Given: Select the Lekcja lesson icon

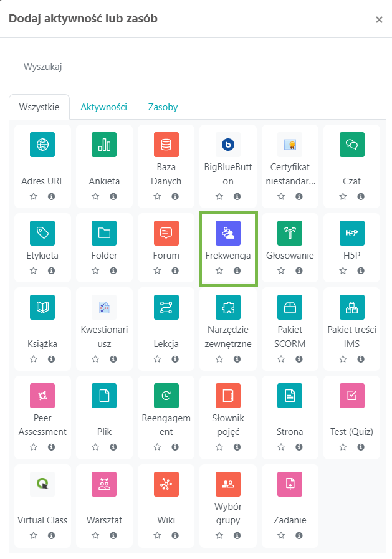Looking at the screenshot, I should tap(166, 307).
